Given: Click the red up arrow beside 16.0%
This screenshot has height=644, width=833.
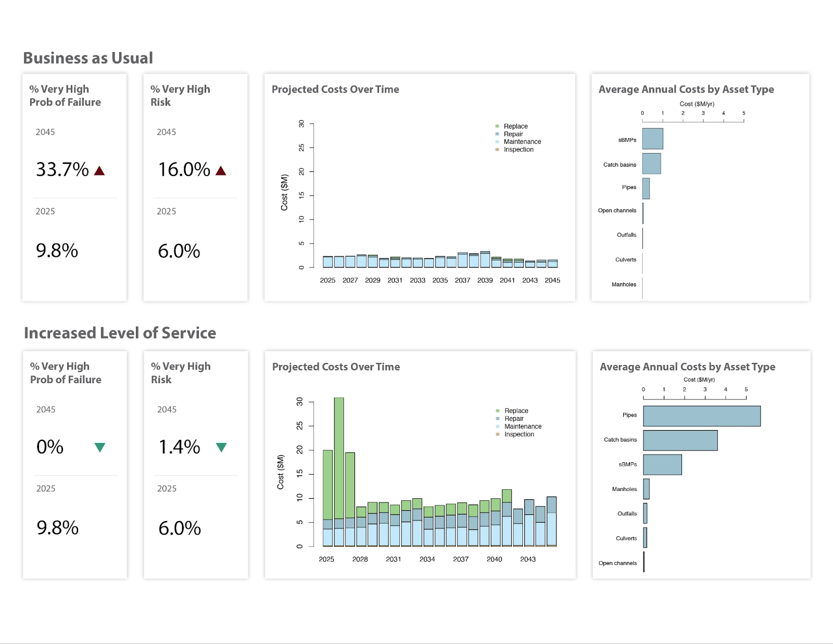Looking at the screenshot, I should (x=221, y=171).
